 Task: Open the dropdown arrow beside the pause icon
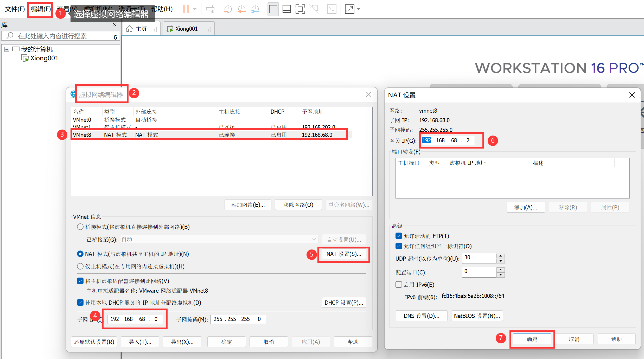[x=195, y=9]
